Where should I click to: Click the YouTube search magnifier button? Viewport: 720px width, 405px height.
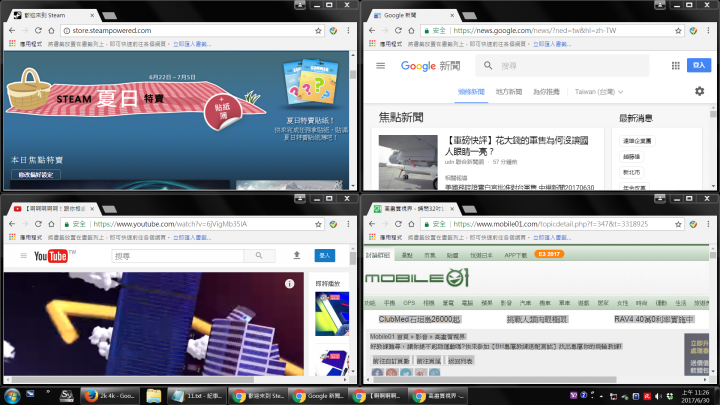point(259,256)
